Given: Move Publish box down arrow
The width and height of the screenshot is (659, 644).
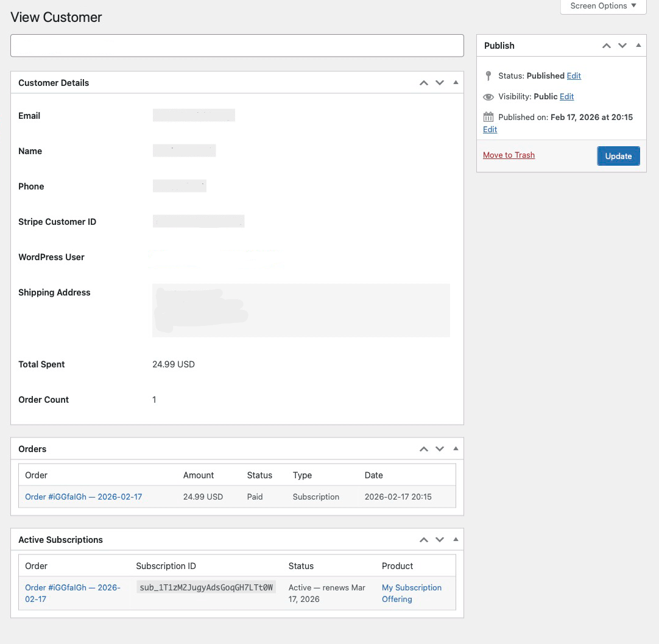Looking at the screenshot, I should point(622,46).
